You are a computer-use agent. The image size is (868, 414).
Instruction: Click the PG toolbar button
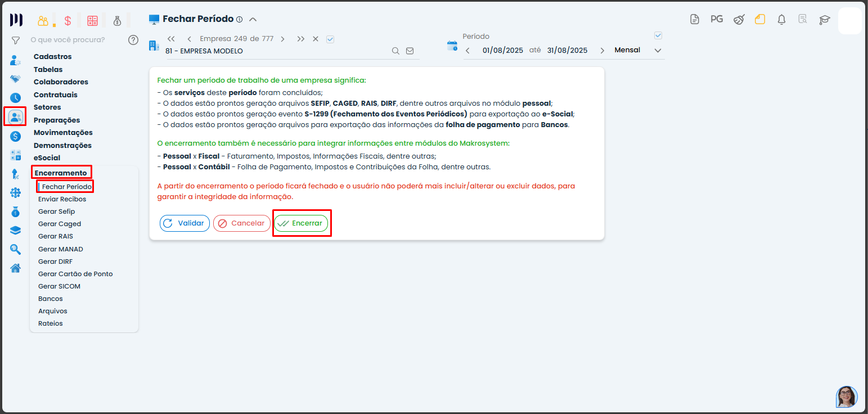click(717, 19)
